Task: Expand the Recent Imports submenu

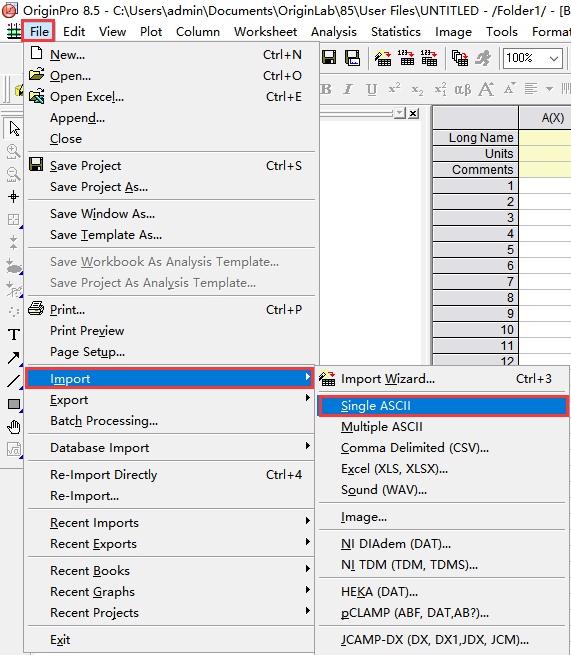Action: [x=169, y=523]
